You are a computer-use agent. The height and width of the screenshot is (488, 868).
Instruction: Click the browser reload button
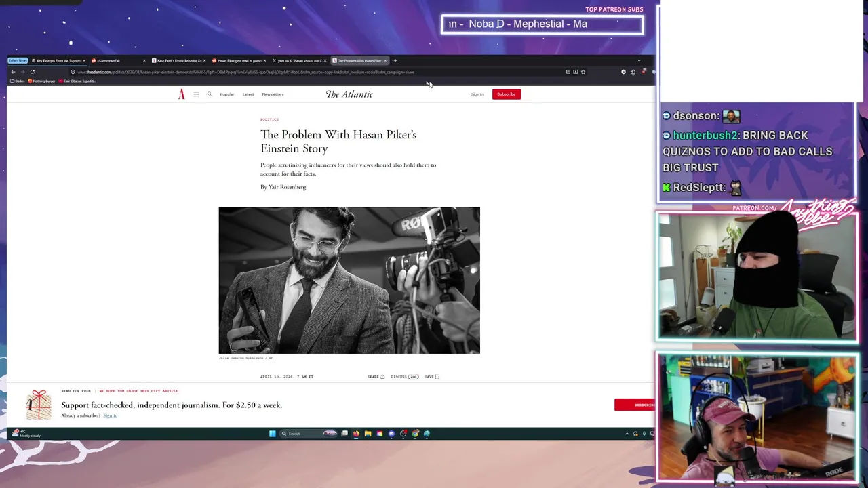(32, 72)
